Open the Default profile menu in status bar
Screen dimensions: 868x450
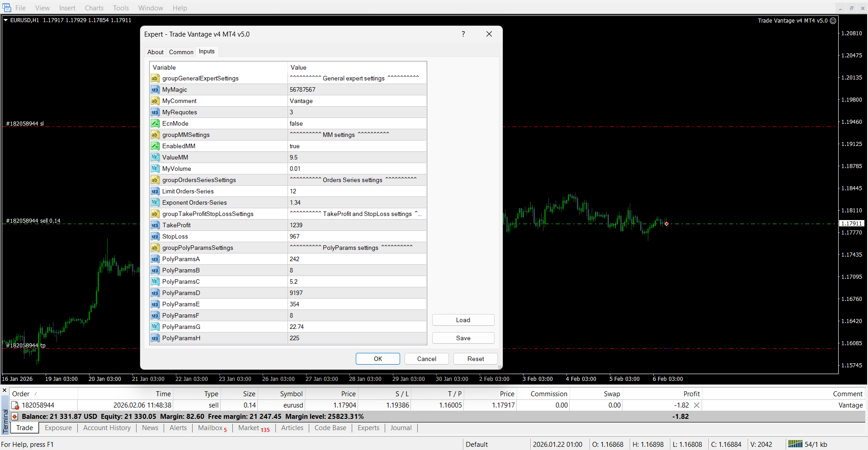pyautogui.click(x=476, y=444)
